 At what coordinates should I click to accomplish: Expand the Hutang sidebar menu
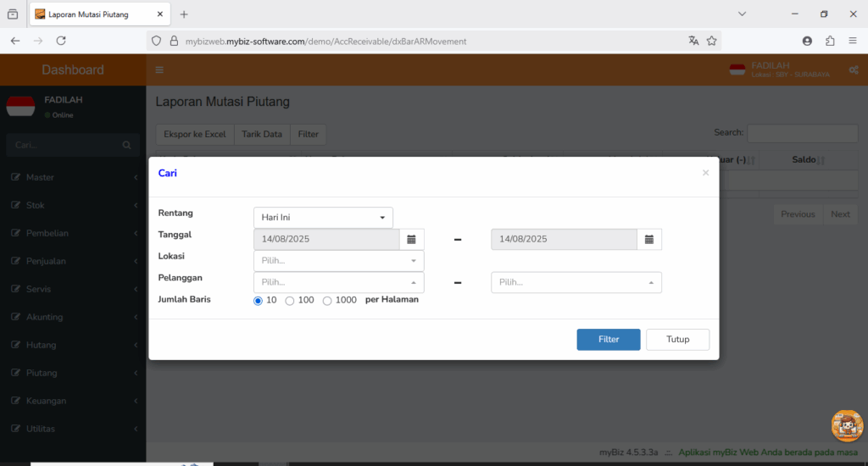click(73, 345)
